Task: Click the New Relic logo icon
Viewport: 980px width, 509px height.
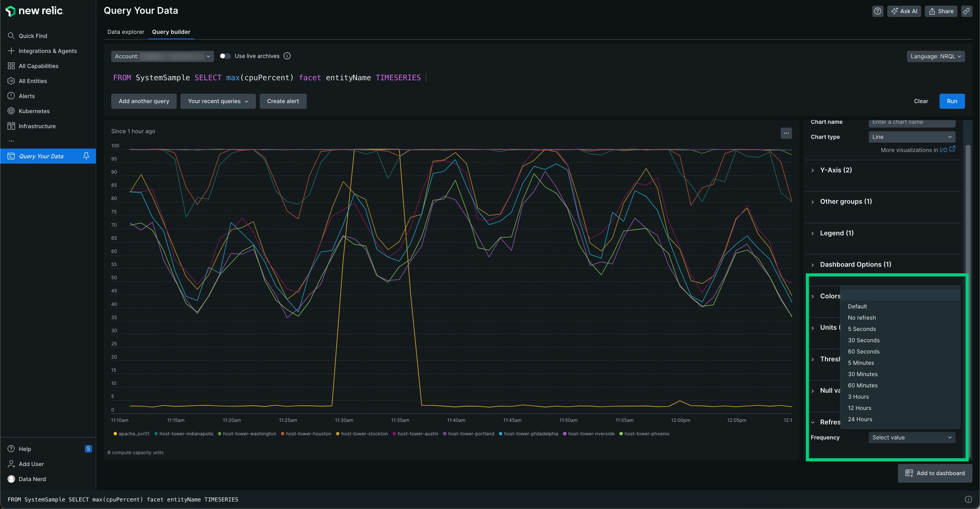Action: click(x=10, y=11)
